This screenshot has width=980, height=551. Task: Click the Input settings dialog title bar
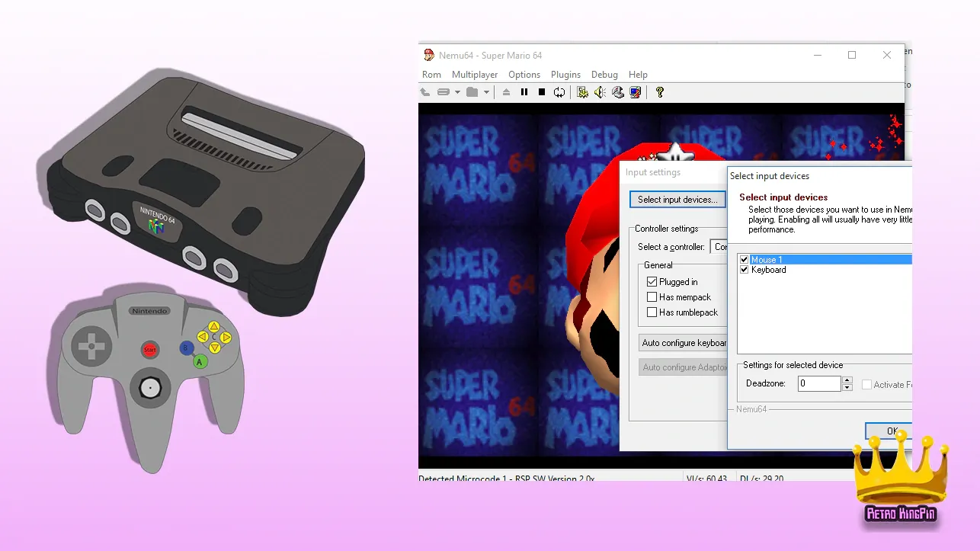tap(674, 172)
